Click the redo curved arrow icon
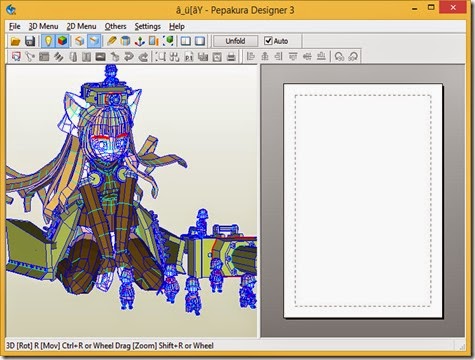475x360 pixels. coord(143,57)
